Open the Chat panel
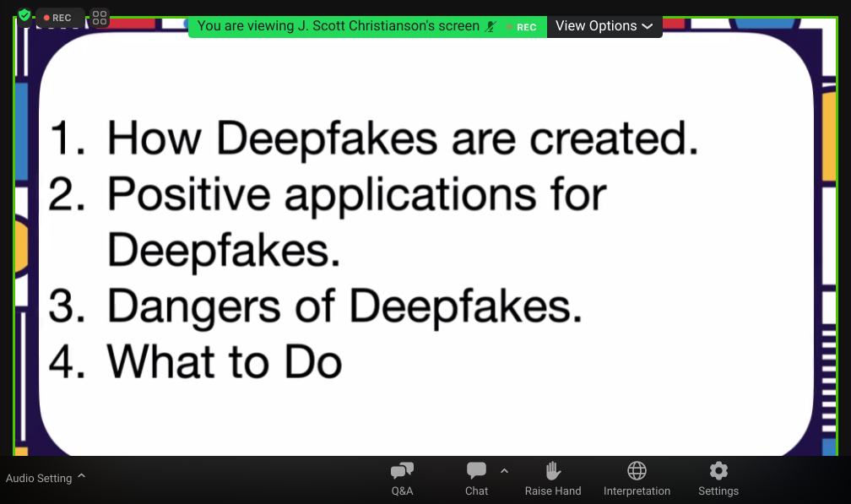 tap(476, 479)
